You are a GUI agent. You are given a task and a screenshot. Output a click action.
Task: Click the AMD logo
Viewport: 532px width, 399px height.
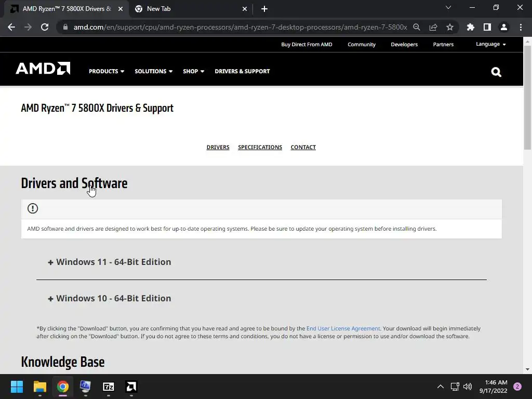43,68
